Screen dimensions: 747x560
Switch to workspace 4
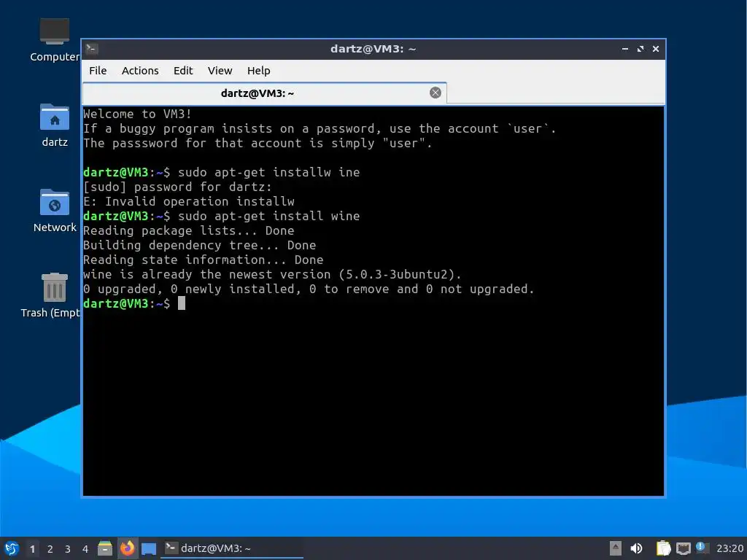[85, 549]
